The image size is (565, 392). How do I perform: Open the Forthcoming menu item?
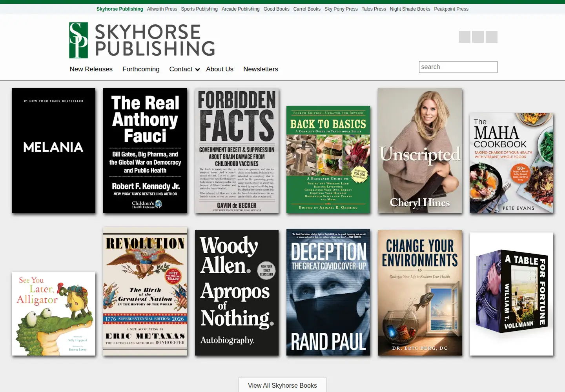141,69
